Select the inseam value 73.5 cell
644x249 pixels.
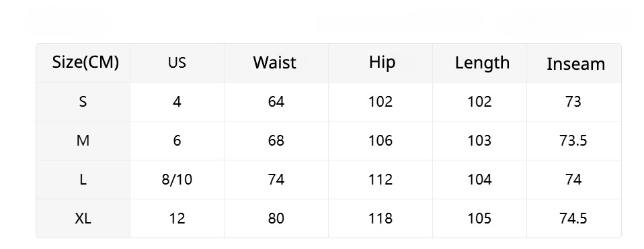click(x=573, y=141)
